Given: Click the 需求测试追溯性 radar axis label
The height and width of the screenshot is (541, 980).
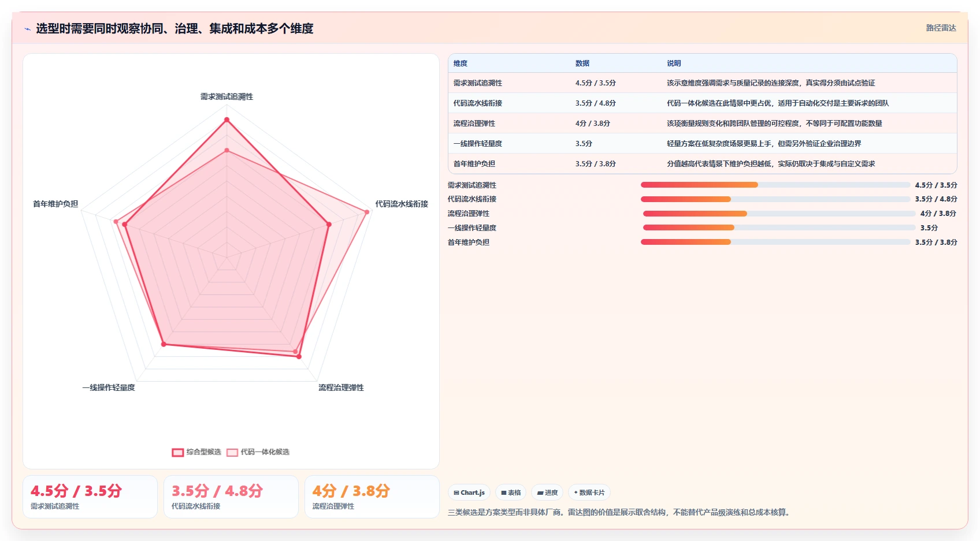Looking at the screenshot, I should (x=227, y=97).
